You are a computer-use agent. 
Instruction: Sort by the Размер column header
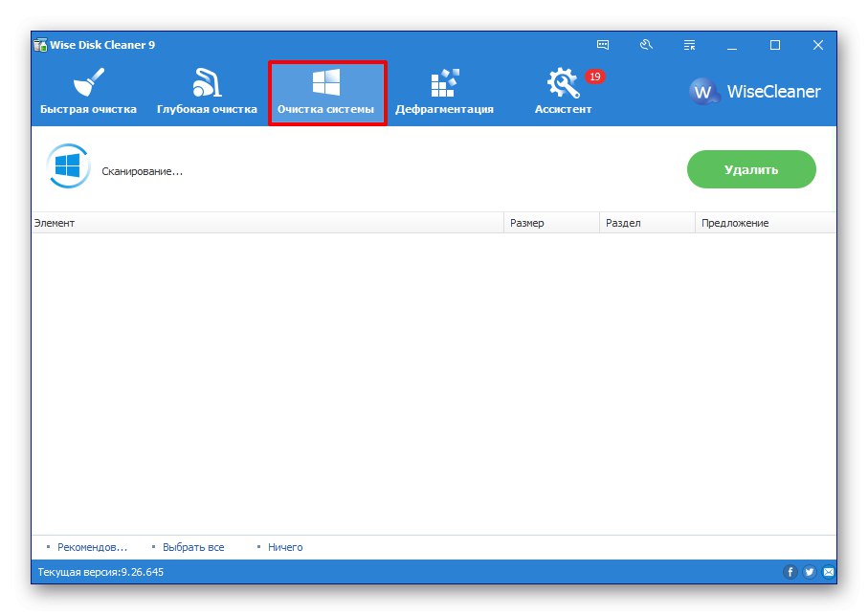(551, 223)
